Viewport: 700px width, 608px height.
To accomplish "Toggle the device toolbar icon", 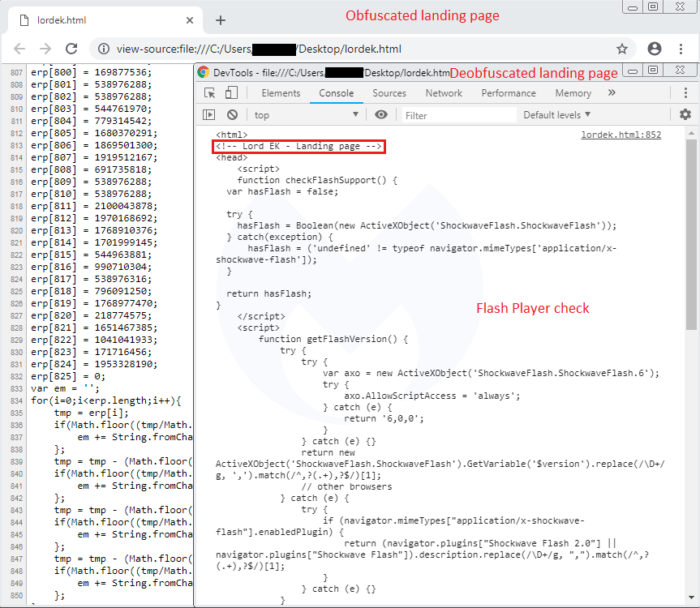I will [x=231, y=93].
